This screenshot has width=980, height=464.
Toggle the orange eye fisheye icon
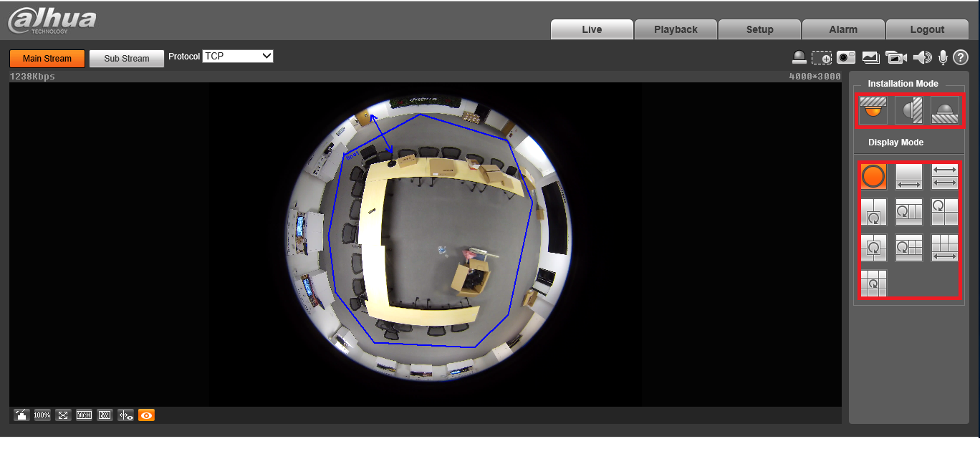(x=146, y=415)
